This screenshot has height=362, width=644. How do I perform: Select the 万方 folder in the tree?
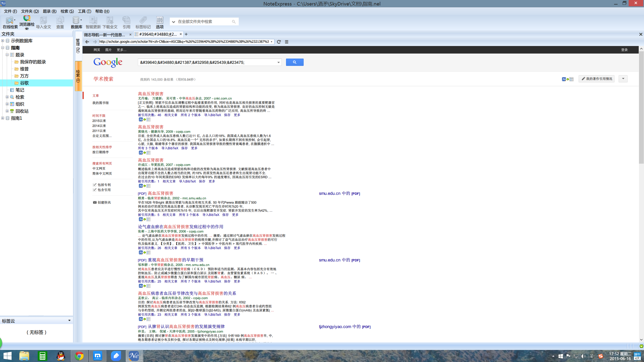pyautogui.click(x=24, y=76)
